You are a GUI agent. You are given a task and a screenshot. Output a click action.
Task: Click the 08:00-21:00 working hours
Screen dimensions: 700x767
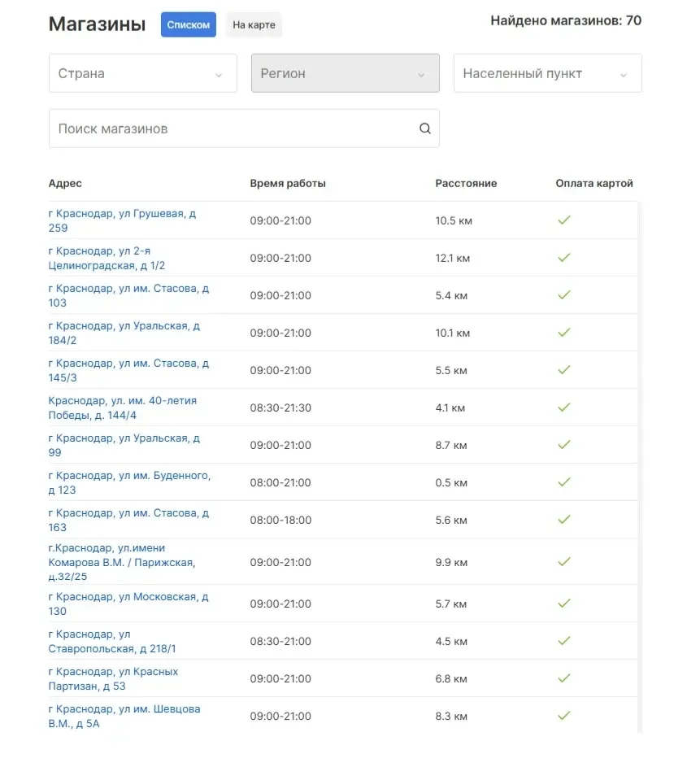pos(280,483)
